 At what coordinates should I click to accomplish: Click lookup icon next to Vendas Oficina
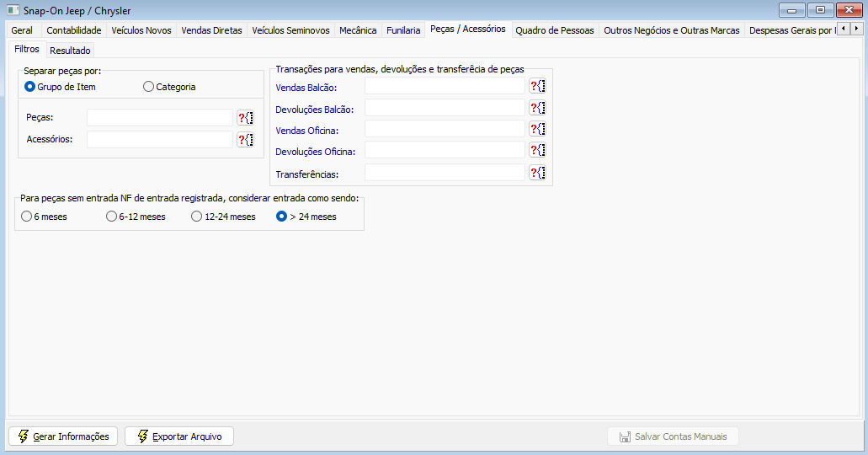(537, 130)
